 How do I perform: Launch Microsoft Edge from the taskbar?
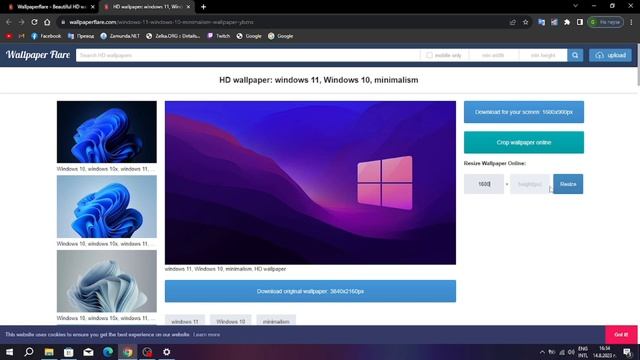pyautogui.click(x=108, y=352)
